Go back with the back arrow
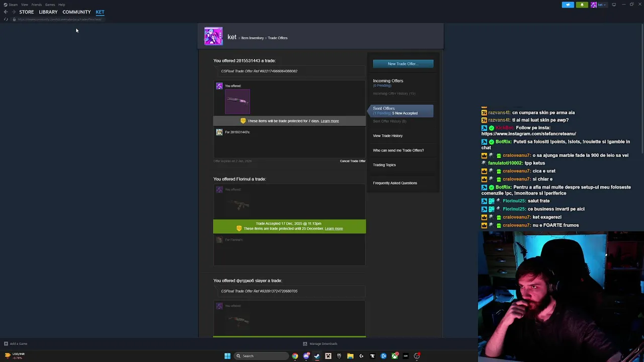This screenshot has width=644, height=362. click(6, 12)
